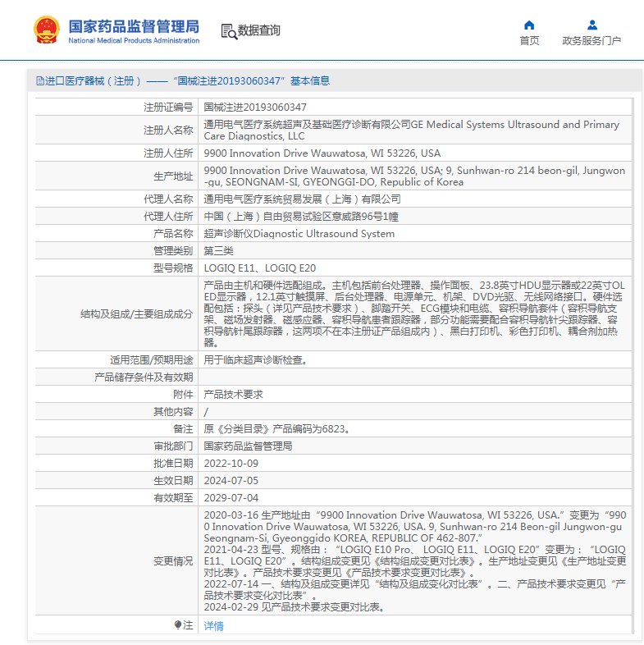Click the 国家药品监督管理局 title
644x645 pixels.
pyautogui.click(x=134, y=26)
